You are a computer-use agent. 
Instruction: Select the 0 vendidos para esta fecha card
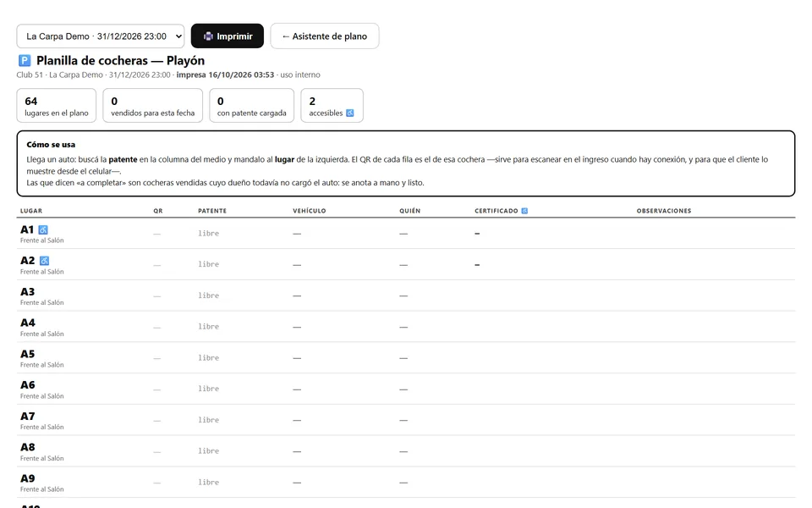tap(153, 106)
